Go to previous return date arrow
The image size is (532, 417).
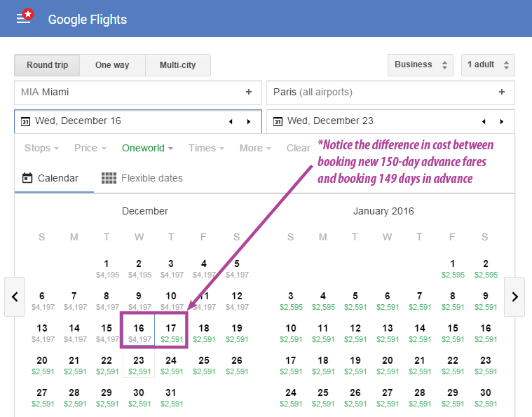(484, 121)
